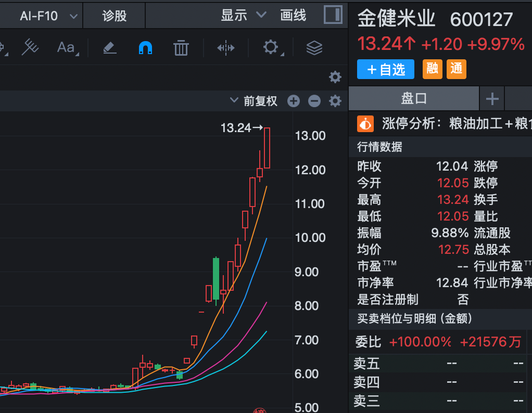The image size is (532, 413).
Task: Toggle the side panel layout icon
Action: (x=333, y=15)
